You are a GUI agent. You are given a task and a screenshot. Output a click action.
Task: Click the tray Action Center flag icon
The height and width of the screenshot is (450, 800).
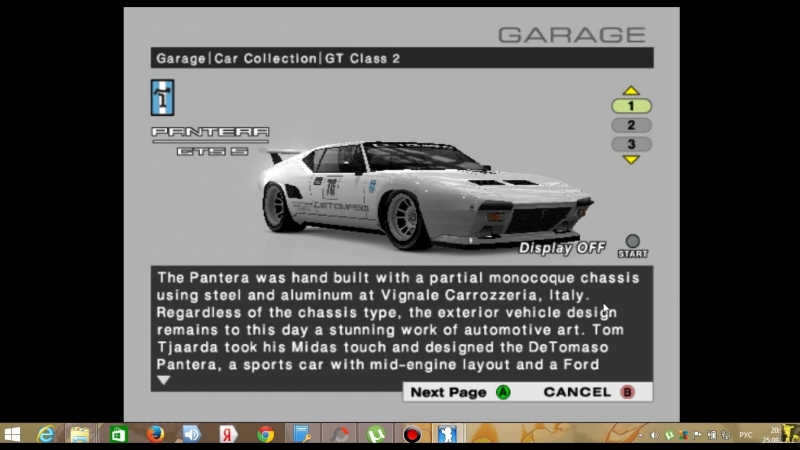click(697, 435)
